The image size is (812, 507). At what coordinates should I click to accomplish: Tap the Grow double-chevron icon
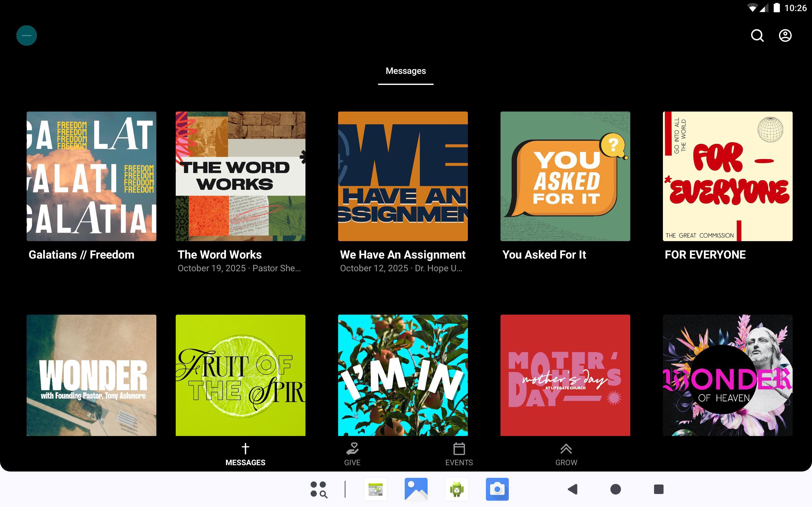(x=566, y=449)
